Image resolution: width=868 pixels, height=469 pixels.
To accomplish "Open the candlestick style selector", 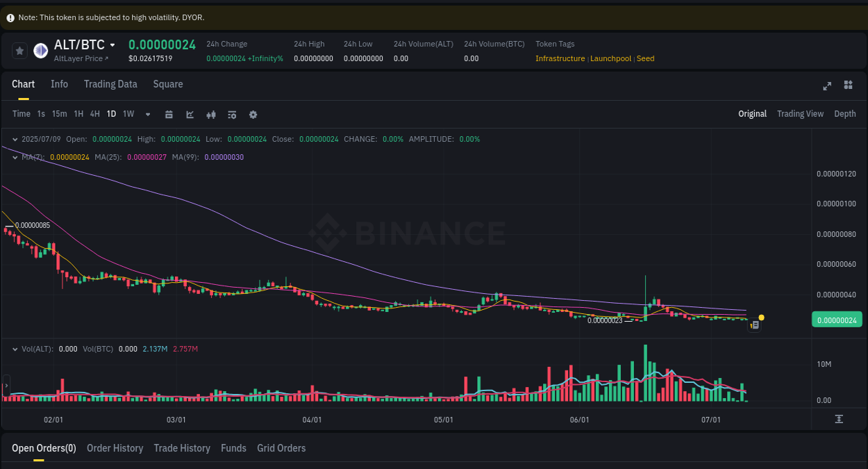I will [x=211, y=114].
